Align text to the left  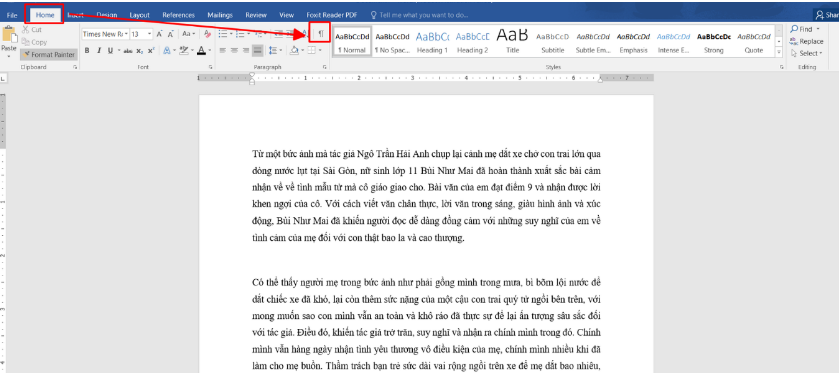pos(222,50)
